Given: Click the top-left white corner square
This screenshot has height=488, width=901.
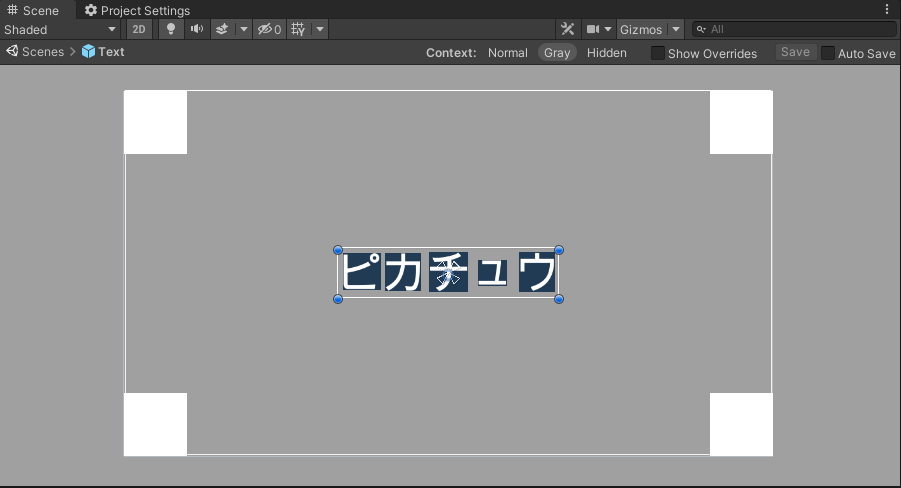Looking at the screenshot, I should [155, 122].
